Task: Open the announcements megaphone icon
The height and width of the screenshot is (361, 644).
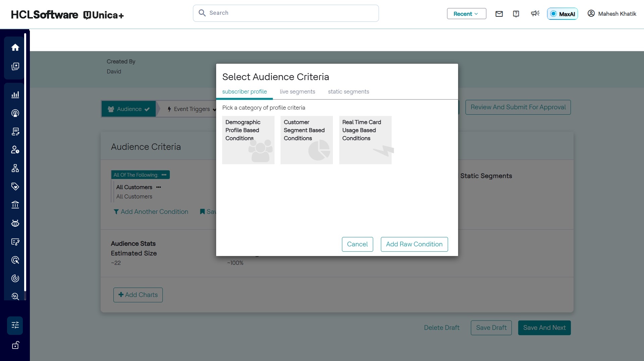Action: pos(535,13)
